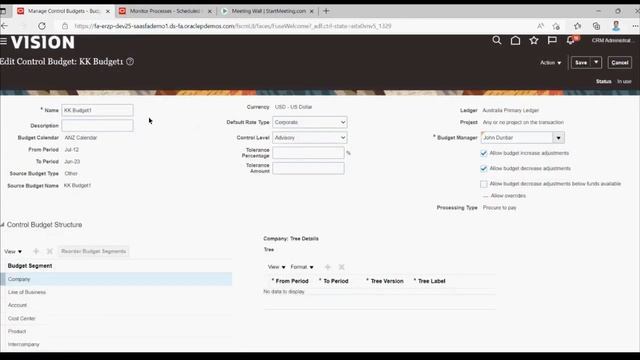Select the Line of Business segment row
Screen dimensions: 640x360
[116, 292]
